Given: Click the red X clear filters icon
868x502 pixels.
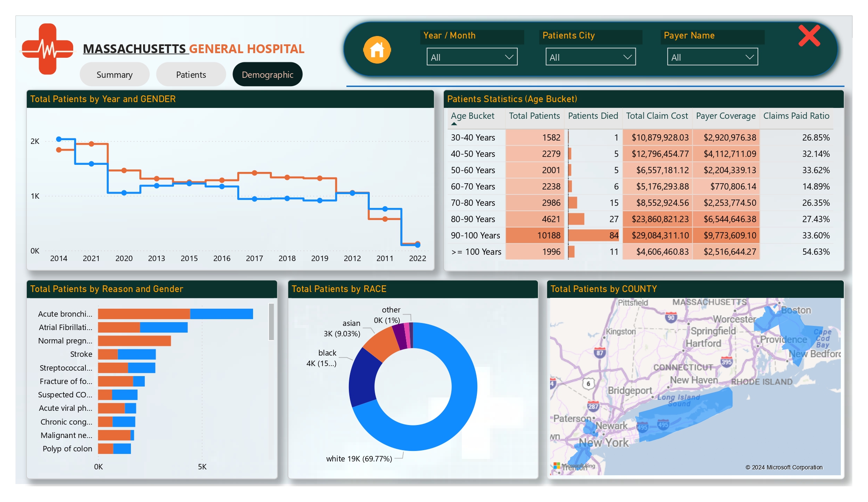Looking at the screenshot, I should [809, 36].
